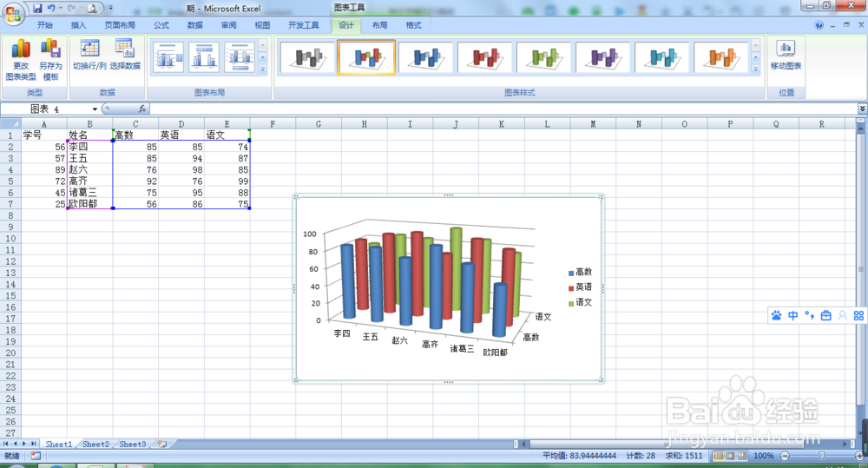Choose the orange chart style
Image resolution: width=868 pixels, height=468 pixels.
point(721,57)
